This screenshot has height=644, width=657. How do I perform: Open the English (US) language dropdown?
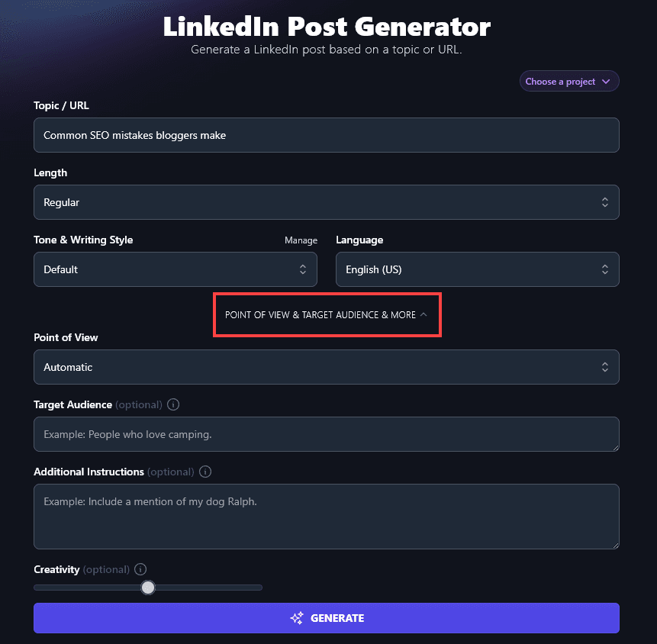point(478,269)
